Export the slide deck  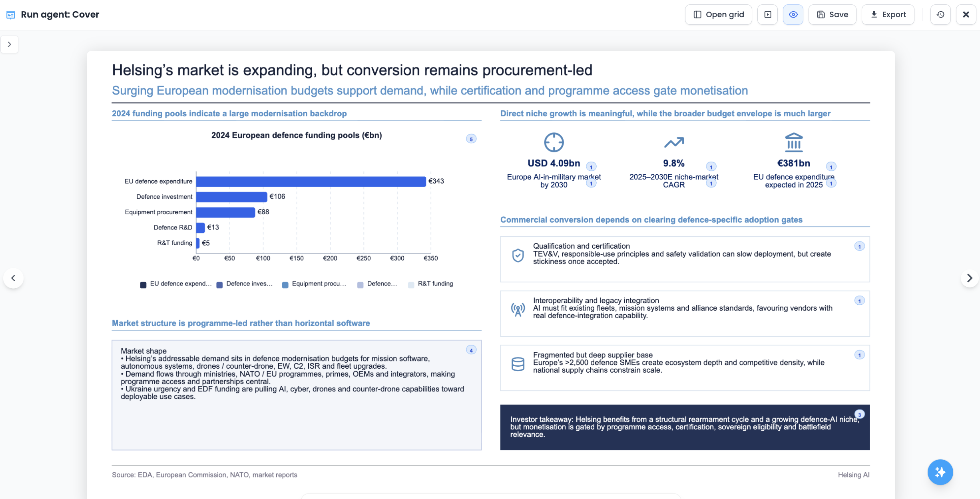click(888, 15)
